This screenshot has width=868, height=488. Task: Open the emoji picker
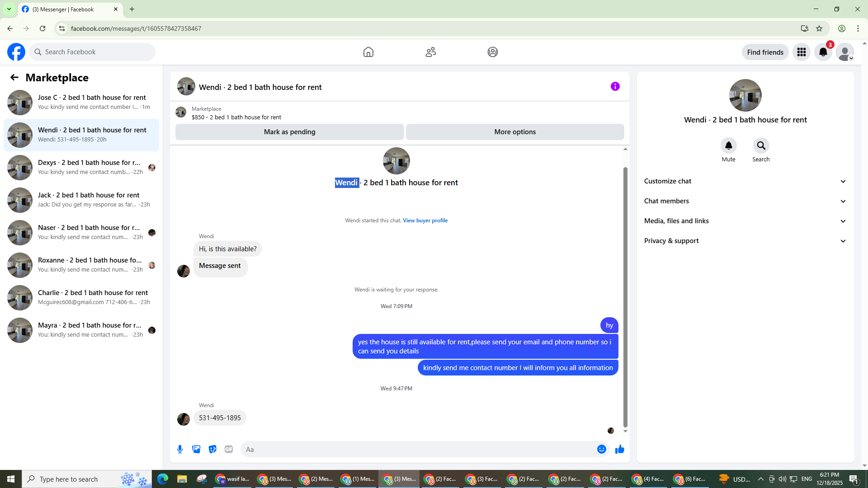pyautogui.click(x=602, y=449)
